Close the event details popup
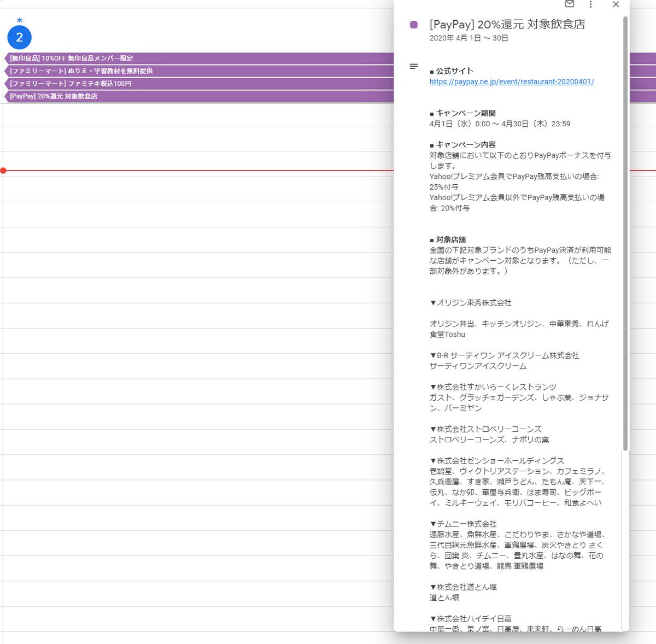Viewport: 656px width, 644px height. click(x=616, y=4)
